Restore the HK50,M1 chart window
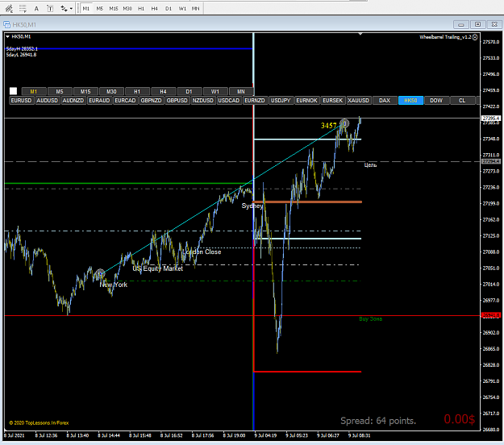The width and height of the screenshot is (504, 445). (477, 24)
